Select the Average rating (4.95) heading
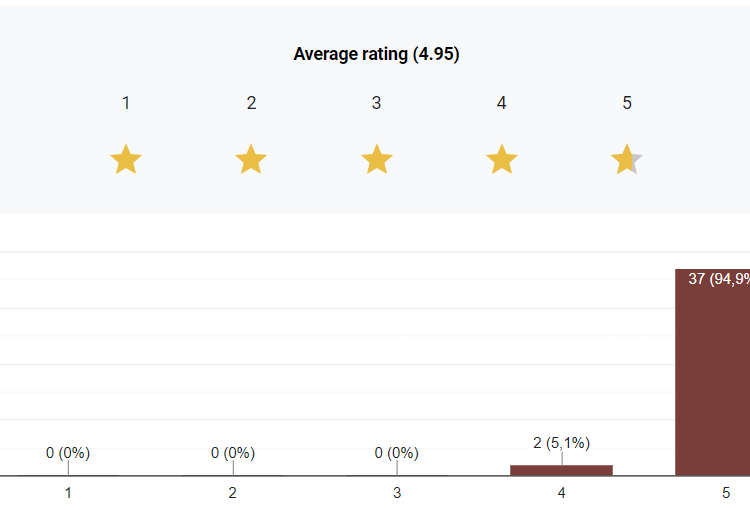 pos(376,54)
